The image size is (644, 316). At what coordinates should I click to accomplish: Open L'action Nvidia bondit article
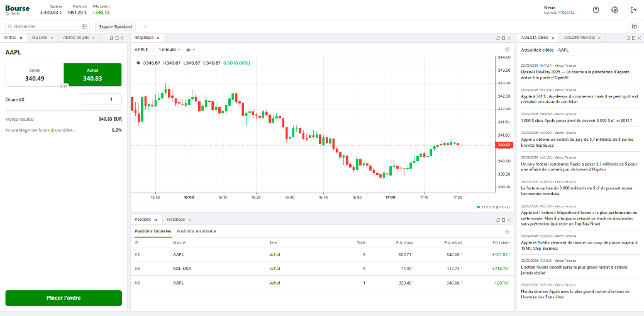(574, 269)
